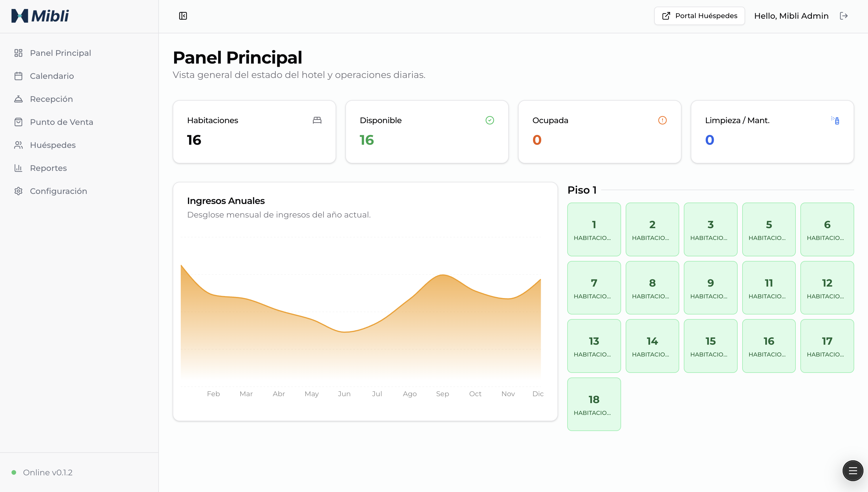The image size is (868, 492).
Task: Open Punto de Venta
Action: click(61, 122)
